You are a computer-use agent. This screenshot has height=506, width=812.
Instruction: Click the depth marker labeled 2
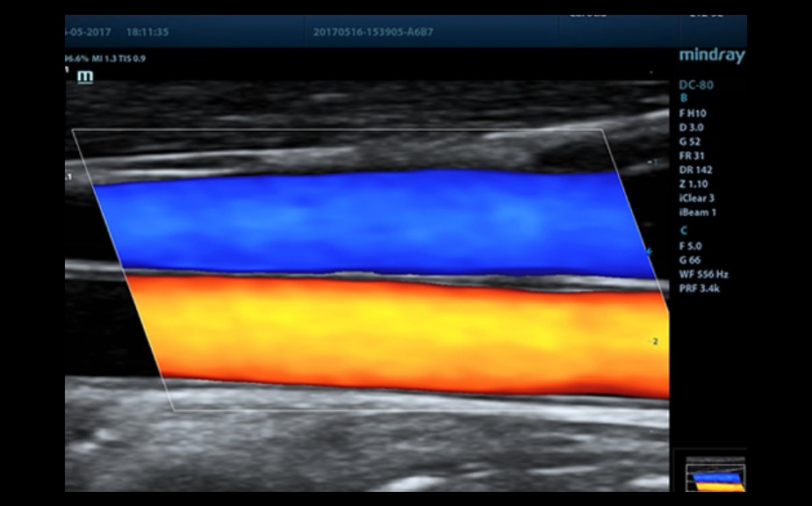[654, 341]
